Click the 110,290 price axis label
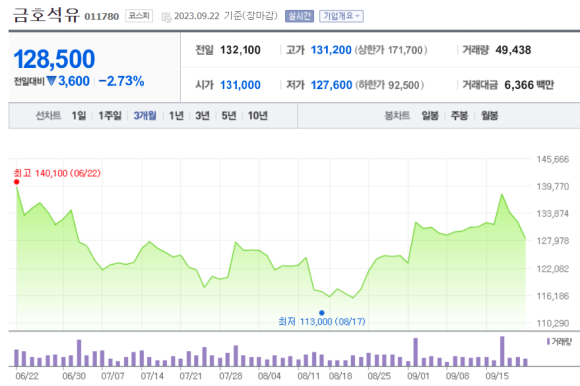 553,324
